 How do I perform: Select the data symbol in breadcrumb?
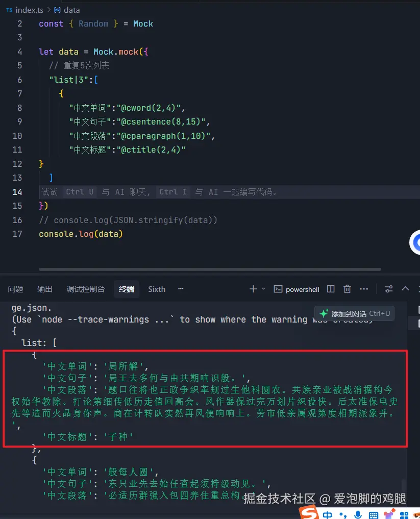tap(71, 10)
